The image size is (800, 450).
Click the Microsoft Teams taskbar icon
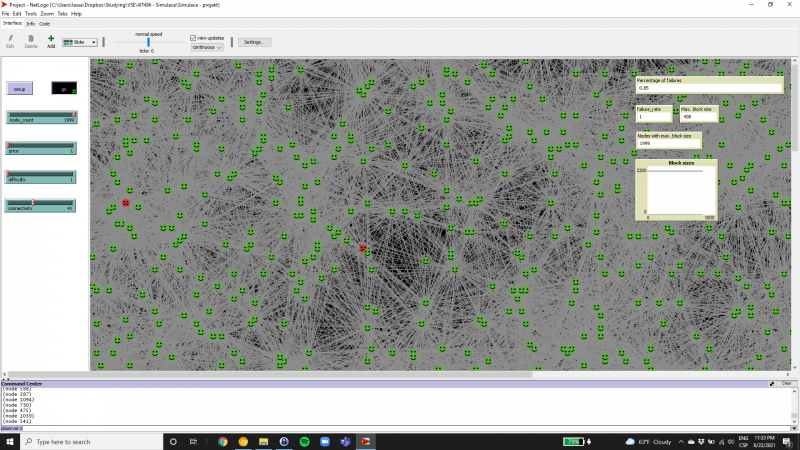tap(346, 441)
